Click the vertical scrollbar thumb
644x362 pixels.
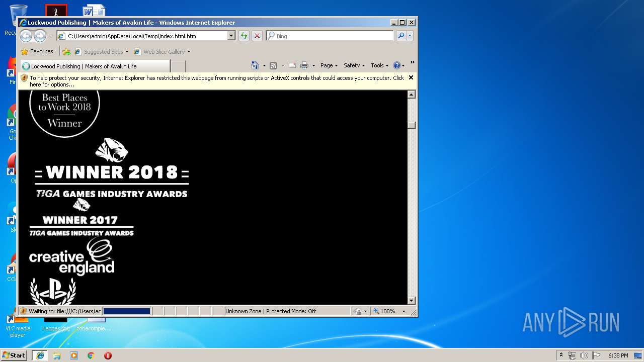412,125
